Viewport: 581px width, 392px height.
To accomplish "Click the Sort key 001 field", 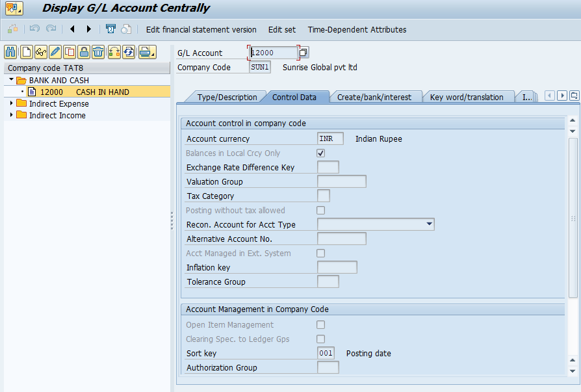I will pos(326,353).
